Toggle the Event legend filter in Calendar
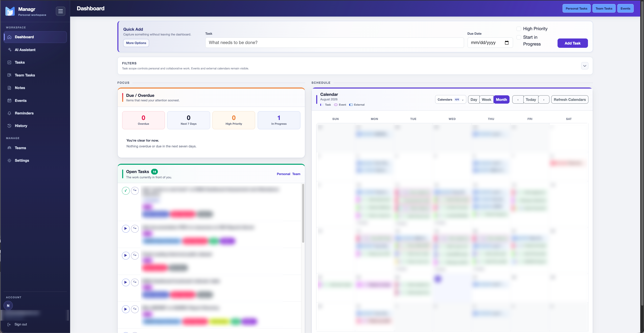The height and width of the screenshot is (333, 644). point(340,105)
